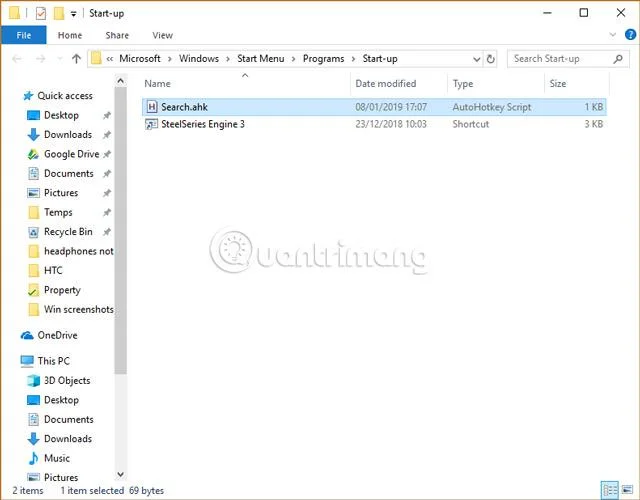Select the SteelSeries Engine 3 shortcut
The image size is (640, 500).
click(374, 124)
